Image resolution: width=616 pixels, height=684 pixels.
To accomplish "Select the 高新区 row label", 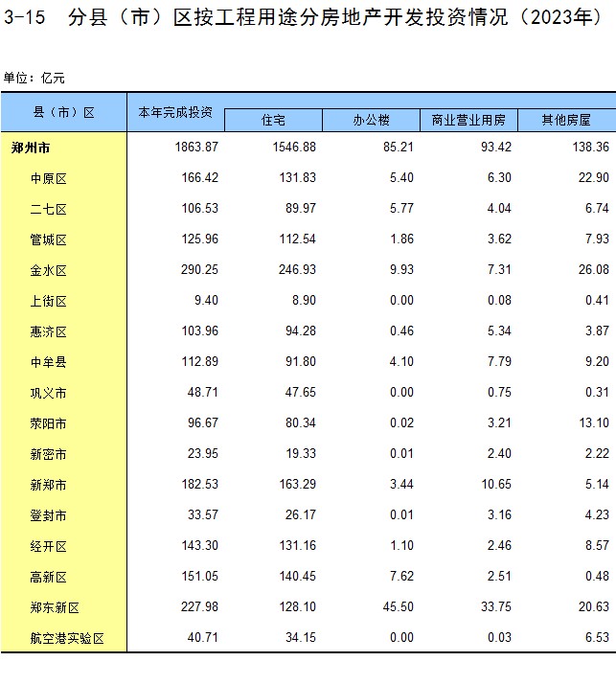I will coord(48,577).
